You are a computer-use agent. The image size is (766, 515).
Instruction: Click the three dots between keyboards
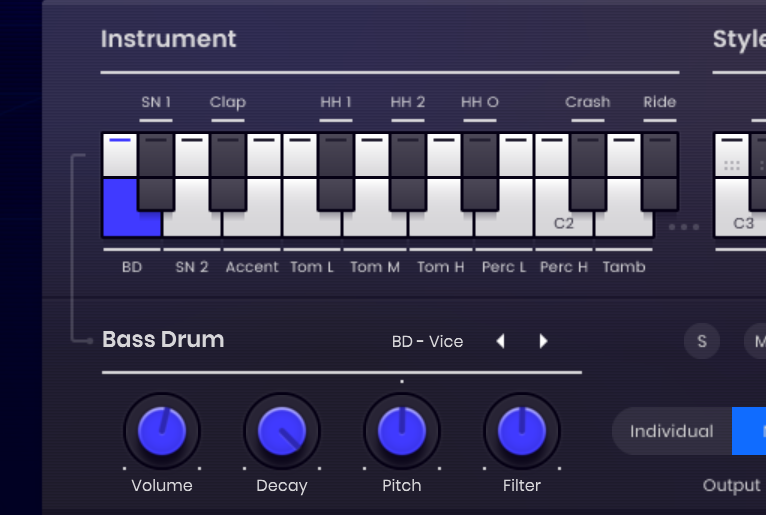[684, 227]
